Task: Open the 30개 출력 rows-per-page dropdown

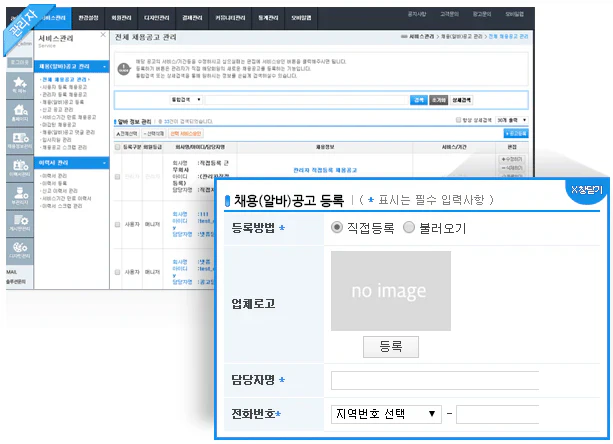Action: coord(512,120)
